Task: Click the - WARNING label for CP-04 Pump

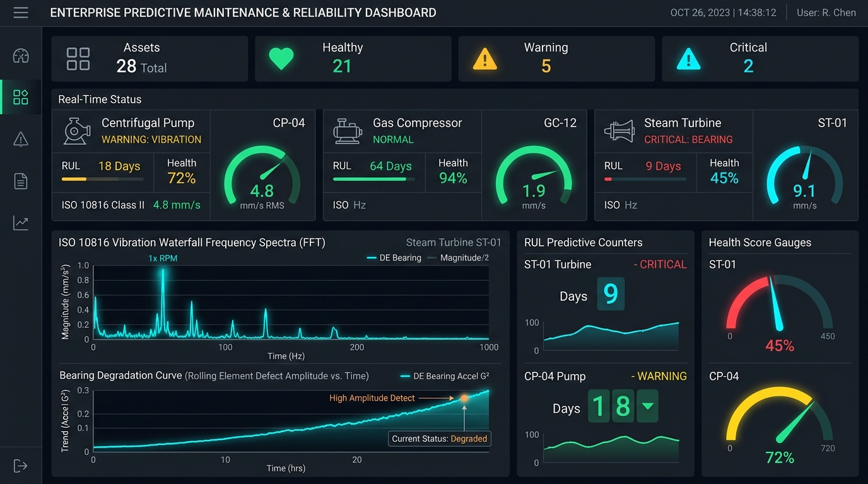Action: (x=659, y=376)
